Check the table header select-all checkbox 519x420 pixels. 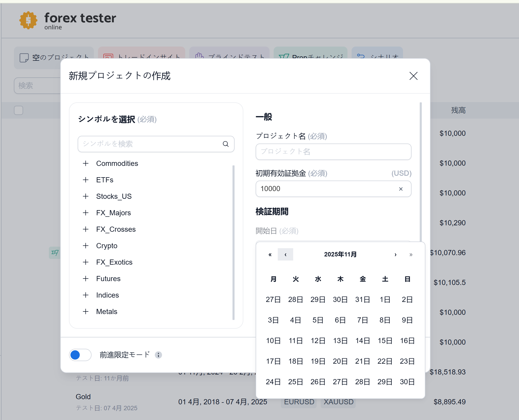(18, 110)
